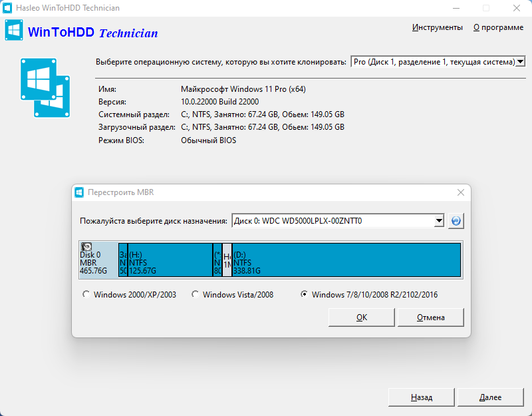Close the Перестроить MBR dialog
Image resolution: width=532 pixels, height=416 pixels.
pos(461,192)
